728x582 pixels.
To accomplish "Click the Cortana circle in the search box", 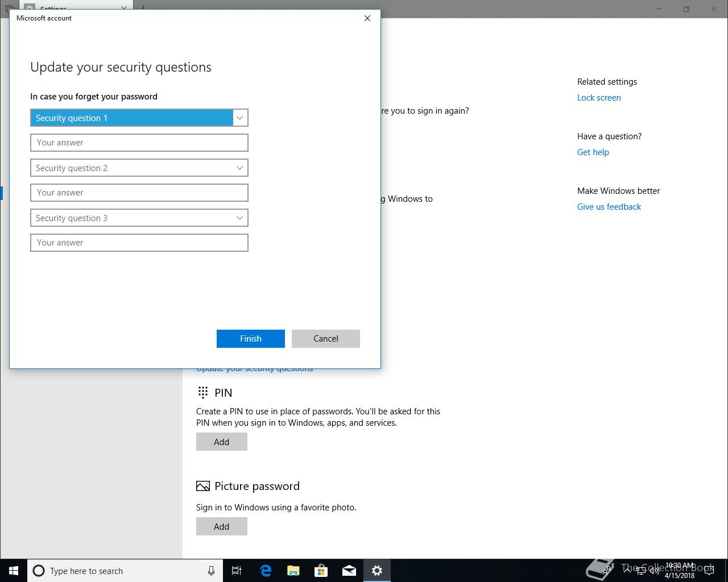I will click(39, 571).
